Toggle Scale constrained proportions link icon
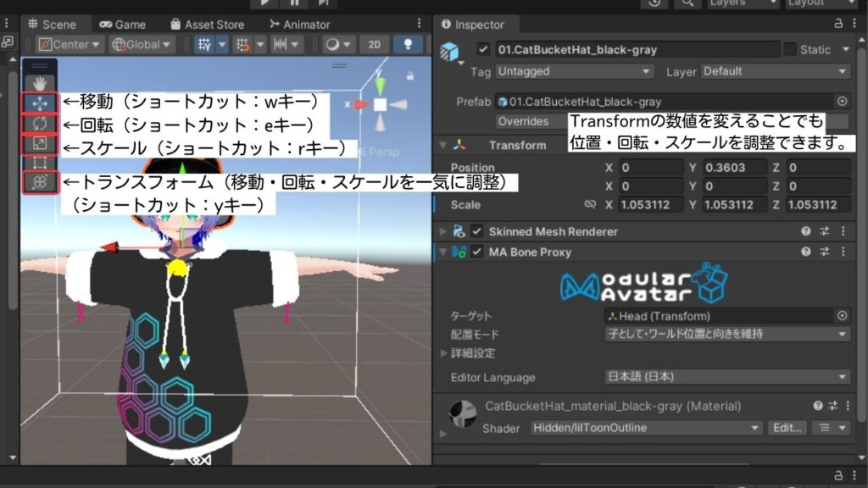This screenshot has height=488, width=868. 590,204
